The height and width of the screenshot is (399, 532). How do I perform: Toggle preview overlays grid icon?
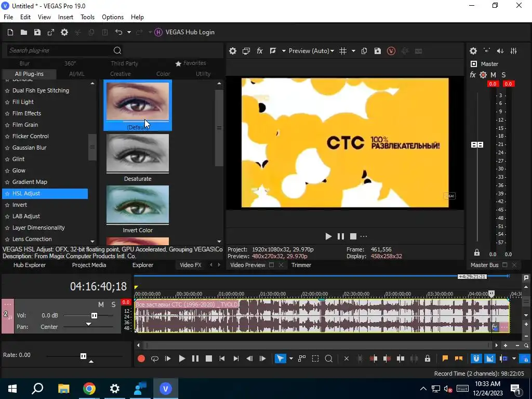343,51
